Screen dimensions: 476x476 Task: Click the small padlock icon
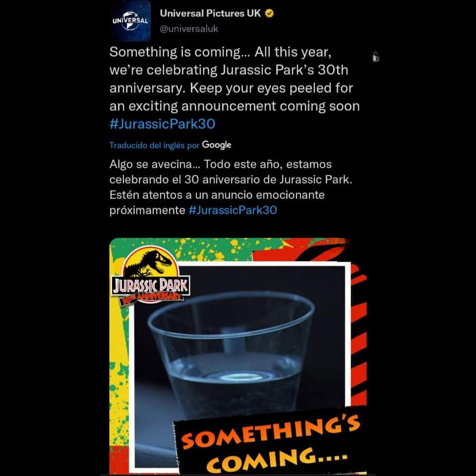[x=376, y=57]
